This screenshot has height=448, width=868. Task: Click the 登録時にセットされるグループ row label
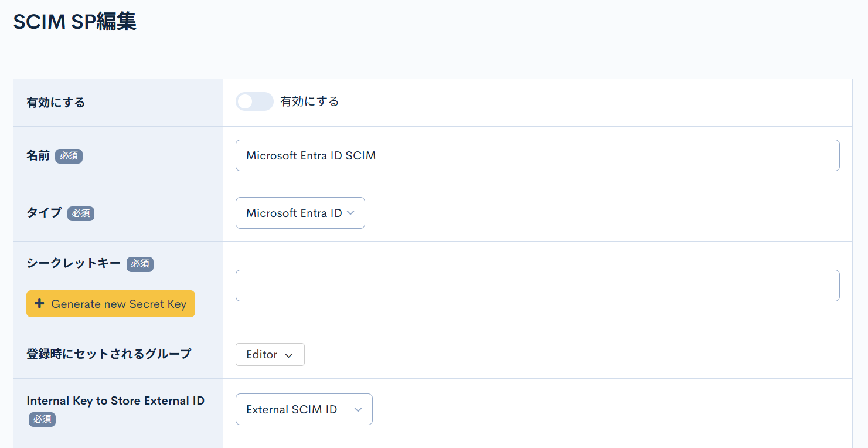click(x=108, y=354)
